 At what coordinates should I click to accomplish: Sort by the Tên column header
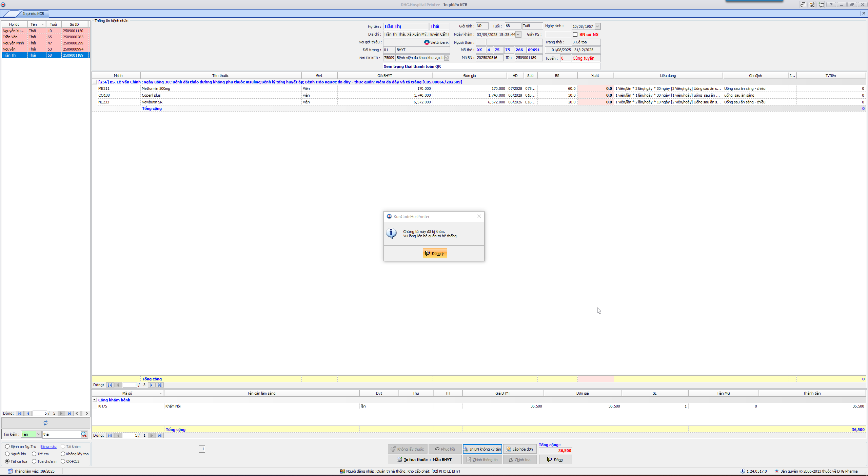[x=34, y=24]
